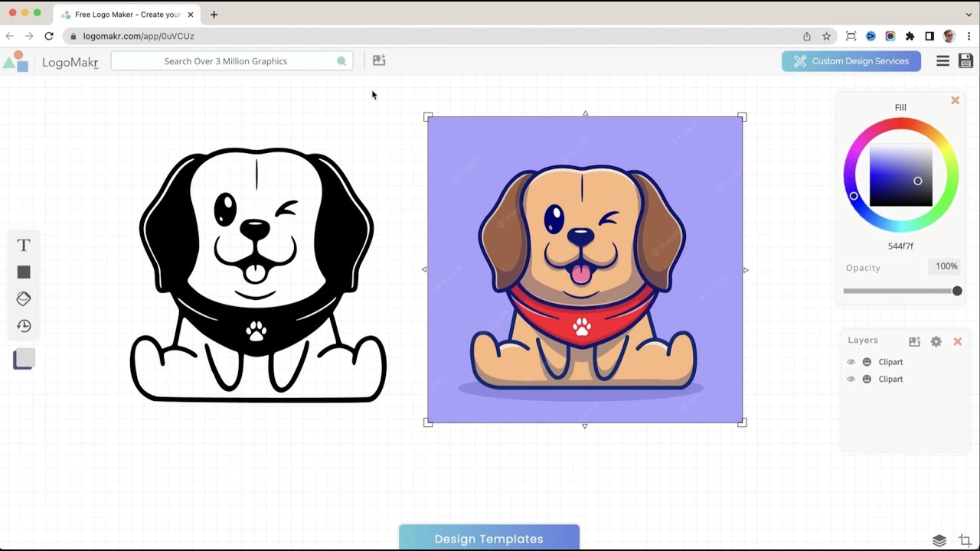Click the browser back arrow
The height and width of the screenshot is (551, 980).
click(9, 36)
